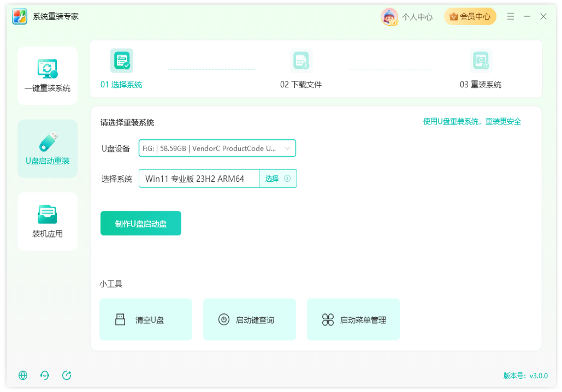
Task: Open the 启动键查询 tool label
Action: tap(255, 320)
